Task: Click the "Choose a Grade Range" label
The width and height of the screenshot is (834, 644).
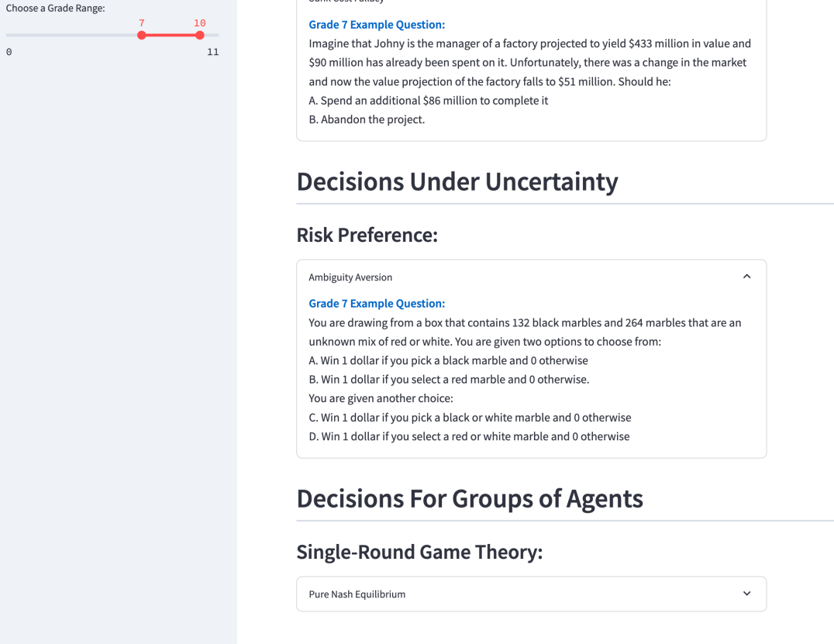Action: [x=55, y=9]
